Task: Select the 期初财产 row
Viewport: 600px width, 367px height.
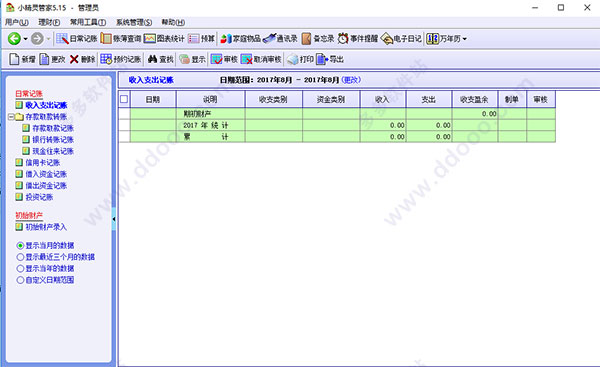Action: [337, 114]
